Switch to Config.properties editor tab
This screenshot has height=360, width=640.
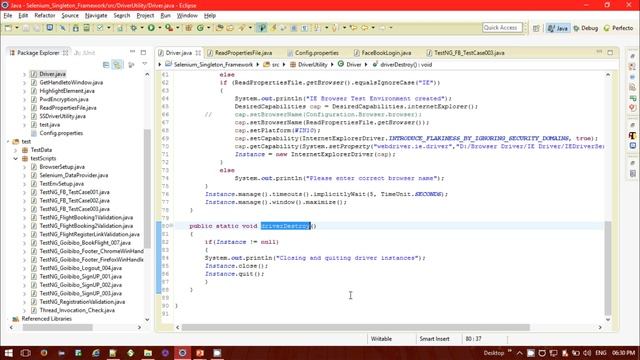313,53
